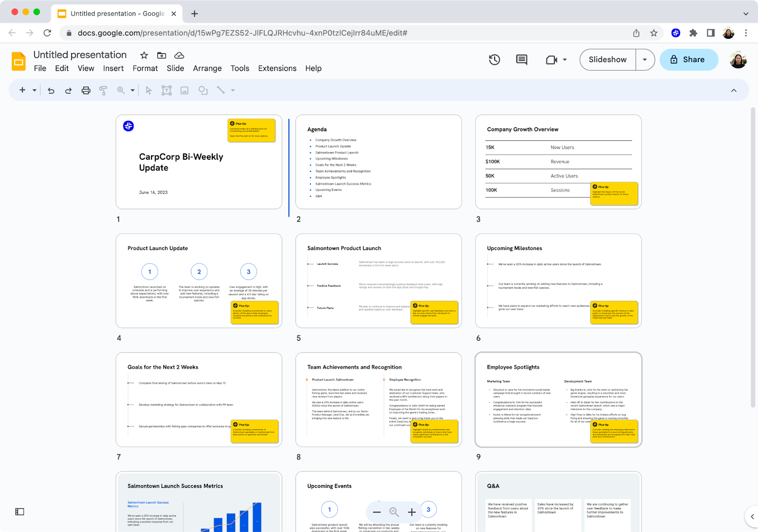
Task: Reload the page
Action: click(x=47, y=33)
